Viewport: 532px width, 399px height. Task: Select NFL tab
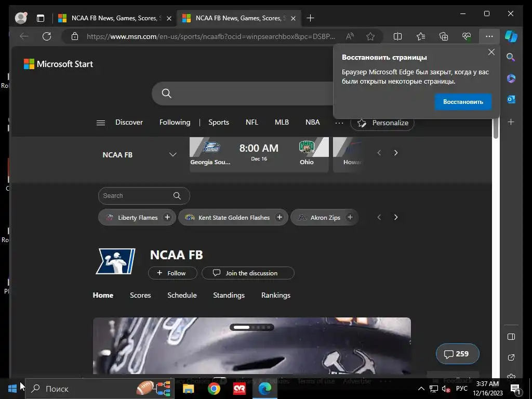252,122
